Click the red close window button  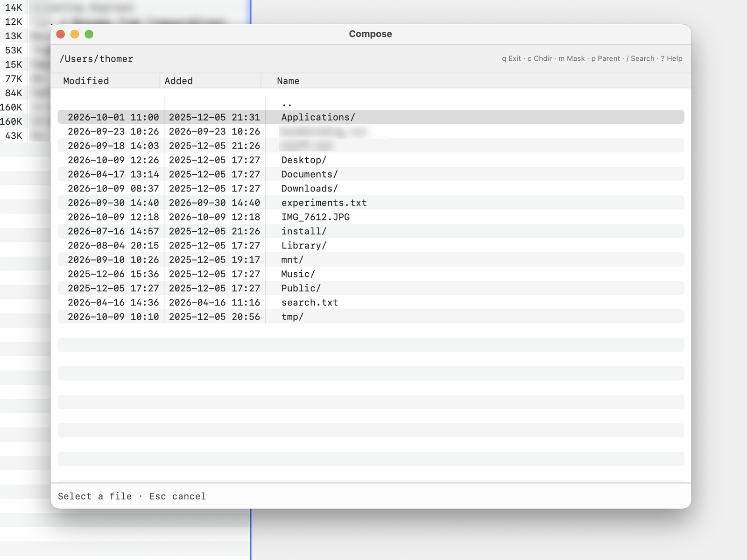pos(61,34)
